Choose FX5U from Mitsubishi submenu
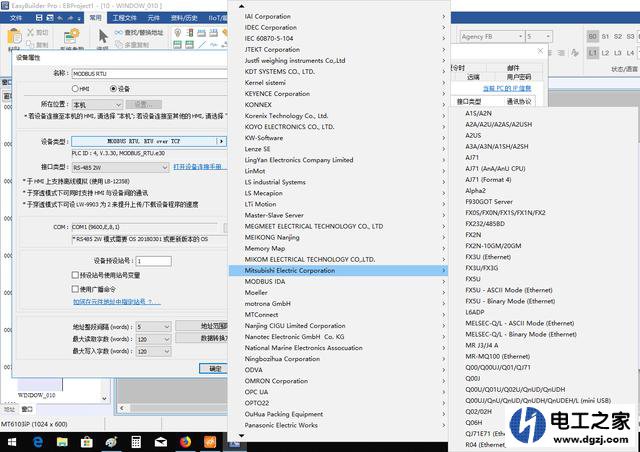640x452 pixels. click(x=473, y=279)
